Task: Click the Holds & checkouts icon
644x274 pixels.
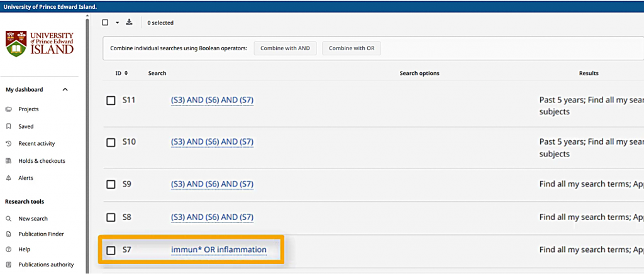Action: click(x=9, y=161)
